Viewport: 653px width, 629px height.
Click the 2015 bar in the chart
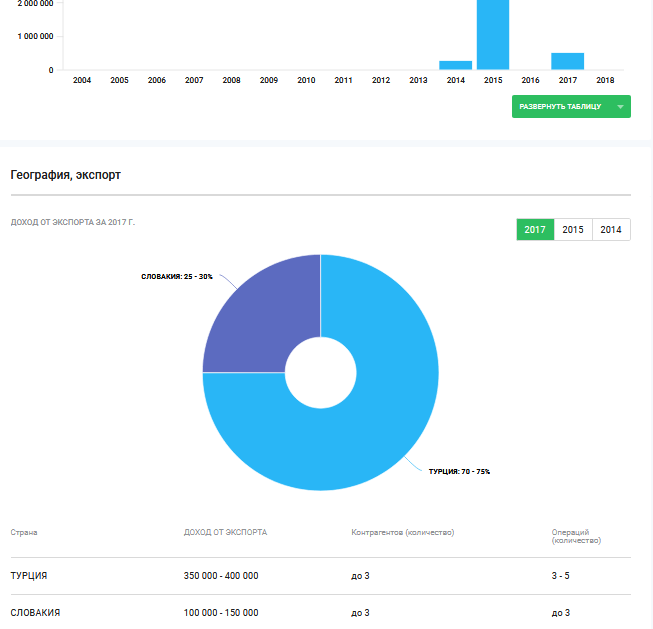(x=493, y=35)
